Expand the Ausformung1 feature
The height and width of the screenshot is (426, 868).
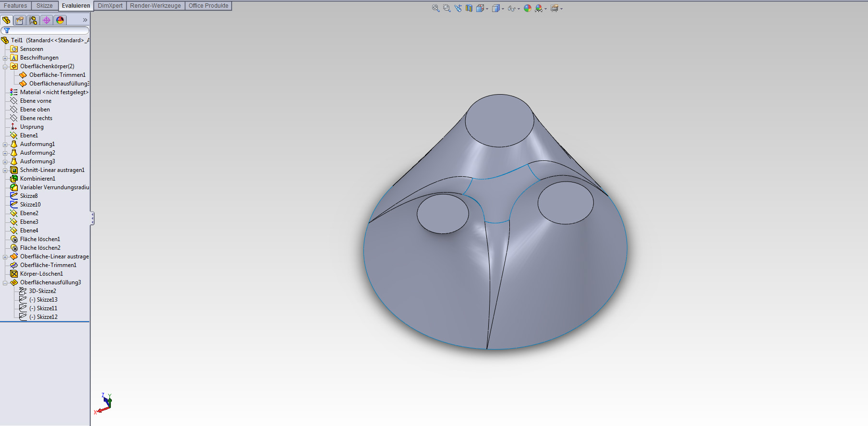pos(5,145)
